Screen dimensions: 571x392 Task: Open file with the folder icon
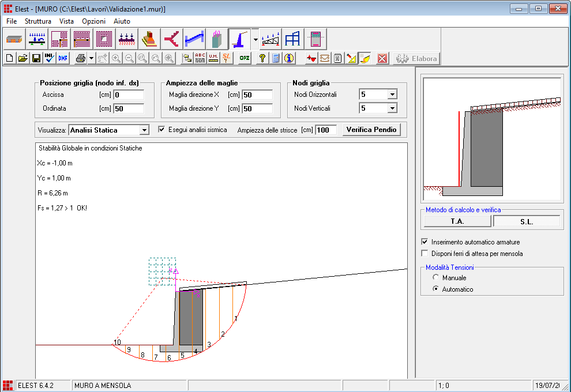(23, 58)
